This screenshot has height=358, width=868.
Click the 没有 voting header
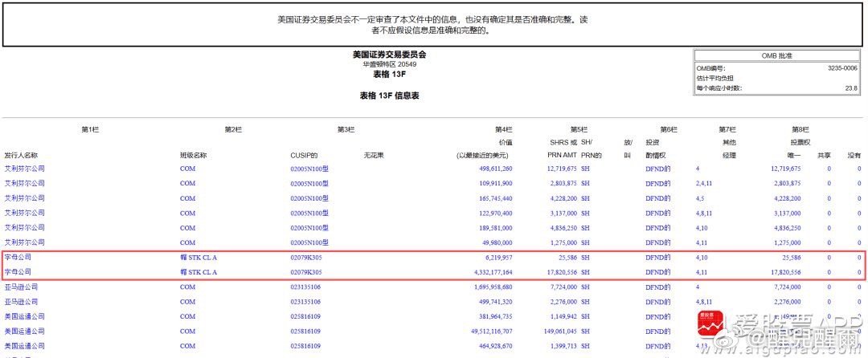pos(854,156)
